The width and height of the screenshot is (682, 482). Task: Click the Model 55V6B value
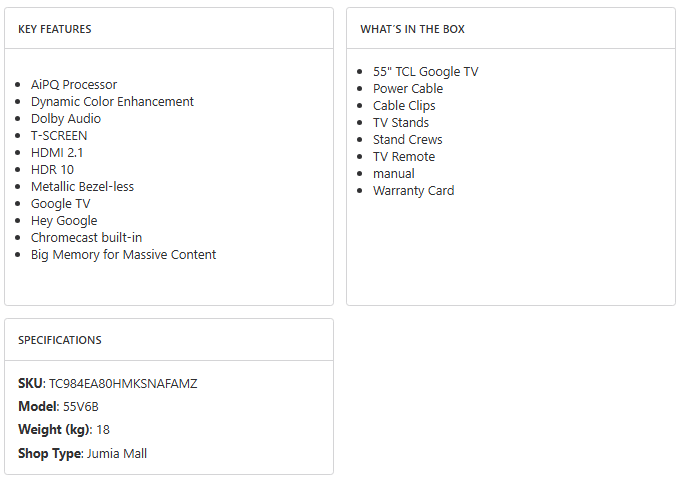(82, 407)
